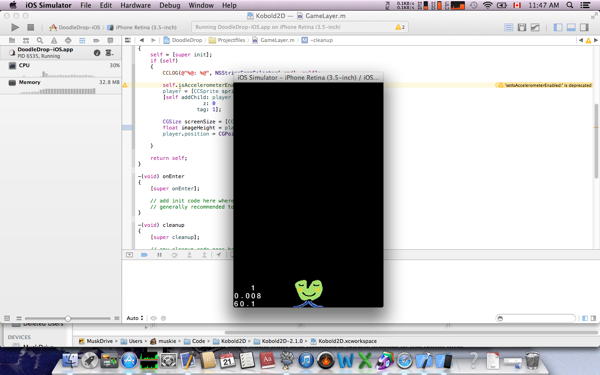Viewport: 600px width, 375px height.
Task: Open the Help menu
Action: tap(229, 5)
